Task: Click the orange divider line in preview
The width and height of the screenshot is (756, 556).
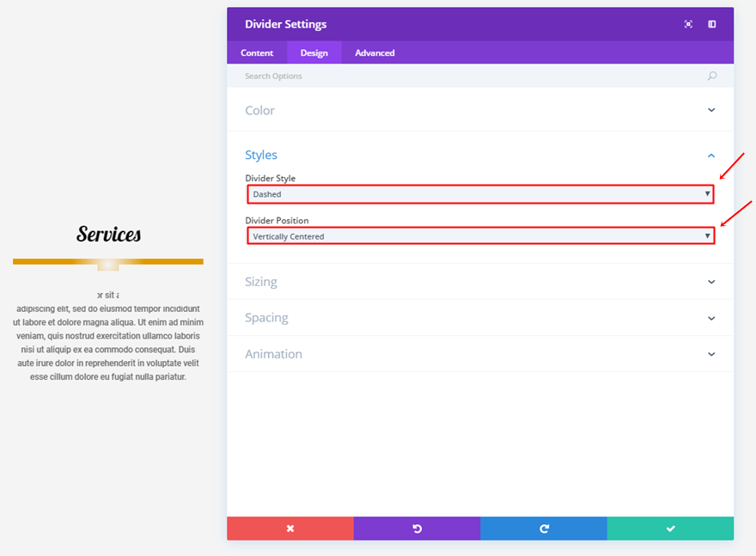Action: pos(108,262)
